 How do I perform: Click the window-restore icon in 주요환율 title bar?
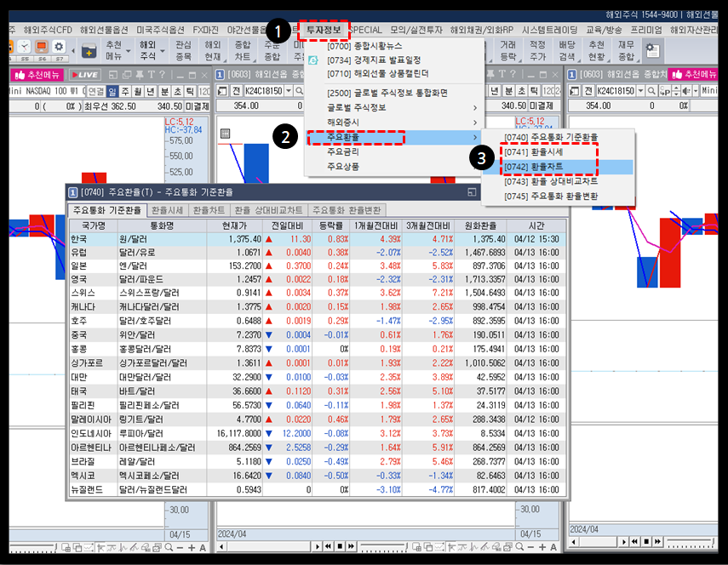pyautogui.click(x=472, y=192)
